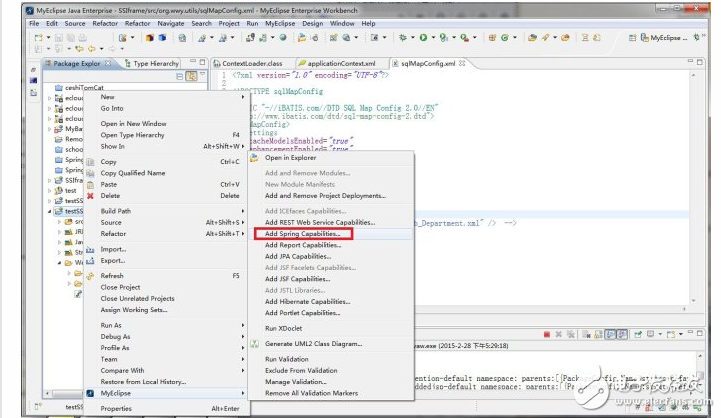Click the Copy icon in context menu
The width and height of the screenshot is (721, 418).
point(90,162)
